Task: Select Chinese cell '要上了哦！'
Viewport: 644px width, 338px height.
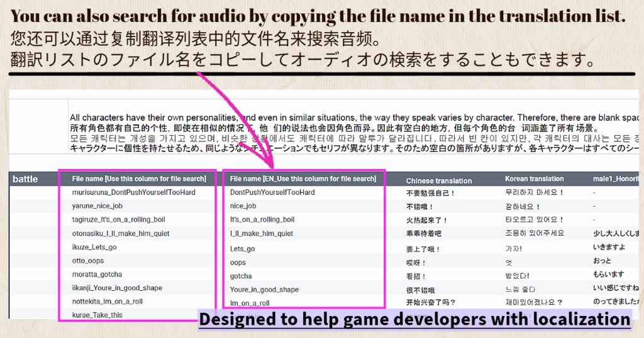Action: (x=423, y=249)
